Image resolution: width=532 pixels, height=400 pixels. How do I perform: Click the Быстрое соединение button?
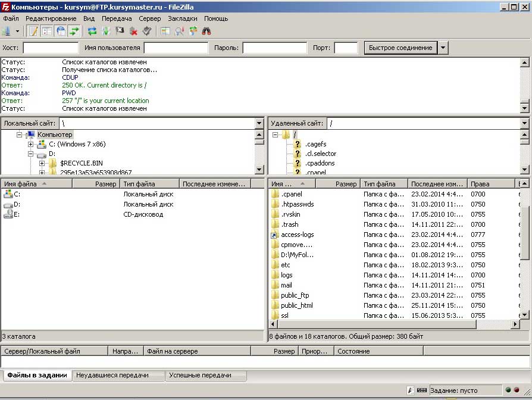coord(400,48)
